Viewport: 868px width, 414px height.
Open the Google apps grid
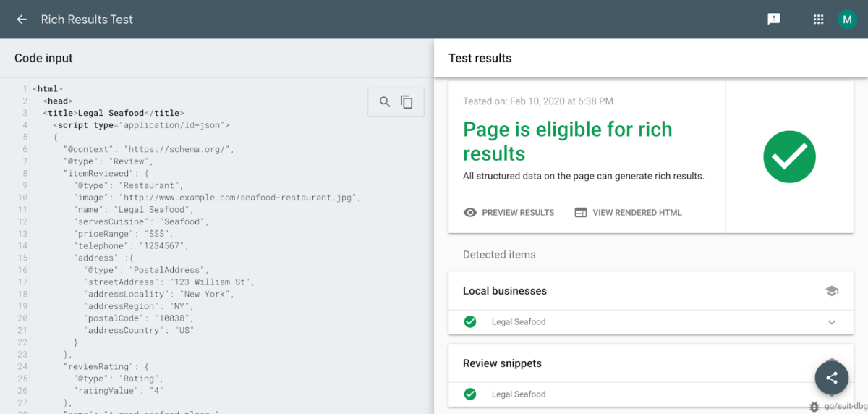819,20
